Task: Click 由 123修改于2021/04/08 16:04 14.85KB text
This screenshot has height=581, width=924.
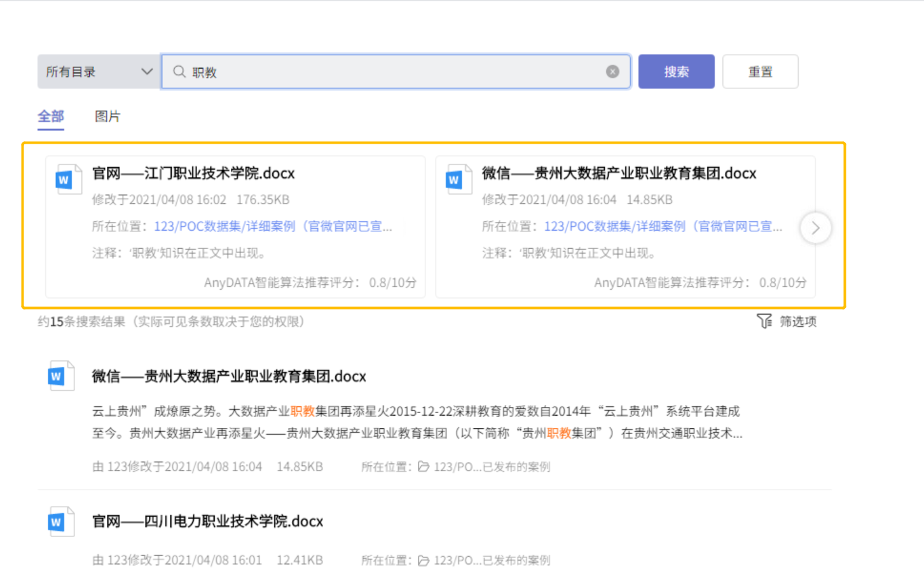Action: [207, 467]
